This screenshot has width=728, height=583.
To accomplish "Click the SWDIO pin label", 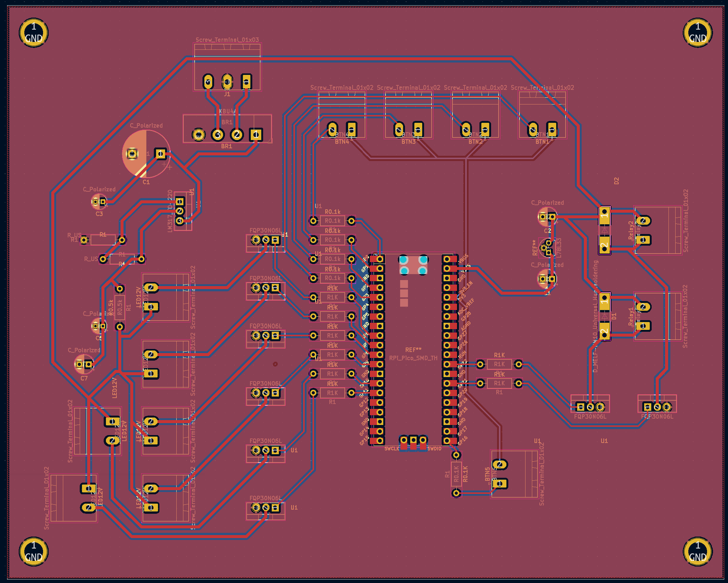I will (434, 449).
